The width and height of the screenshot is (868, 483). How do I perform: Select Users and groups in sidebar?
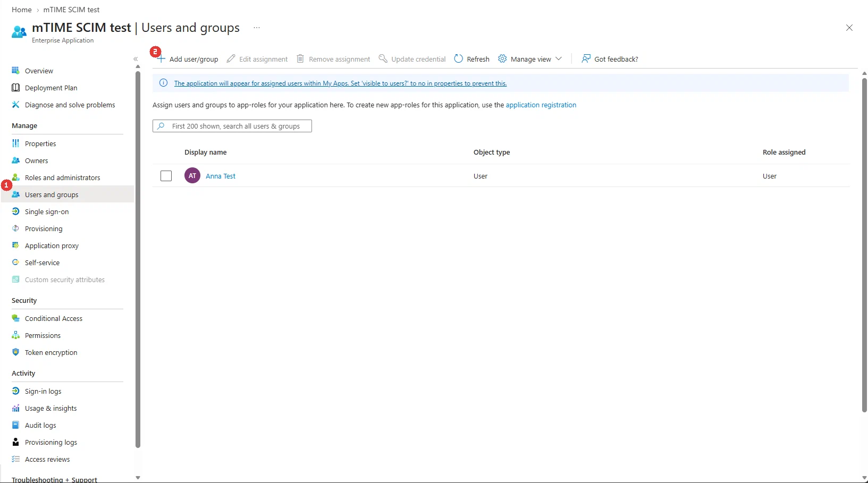pyautogui.click(x=68, y=194)
